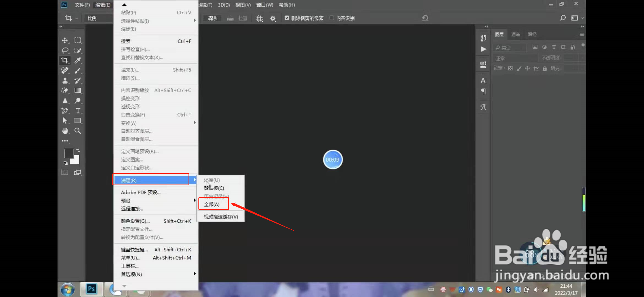This screenshot has height=297, width=644.
Task: Enable 内容识别 checkbox
Action: 332,18
